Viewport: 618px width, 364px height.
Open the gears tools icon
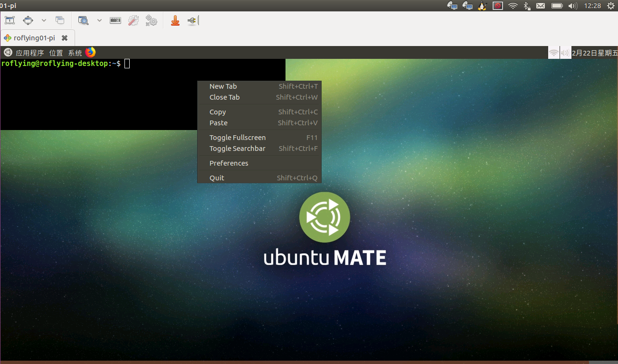coord(152,20)
